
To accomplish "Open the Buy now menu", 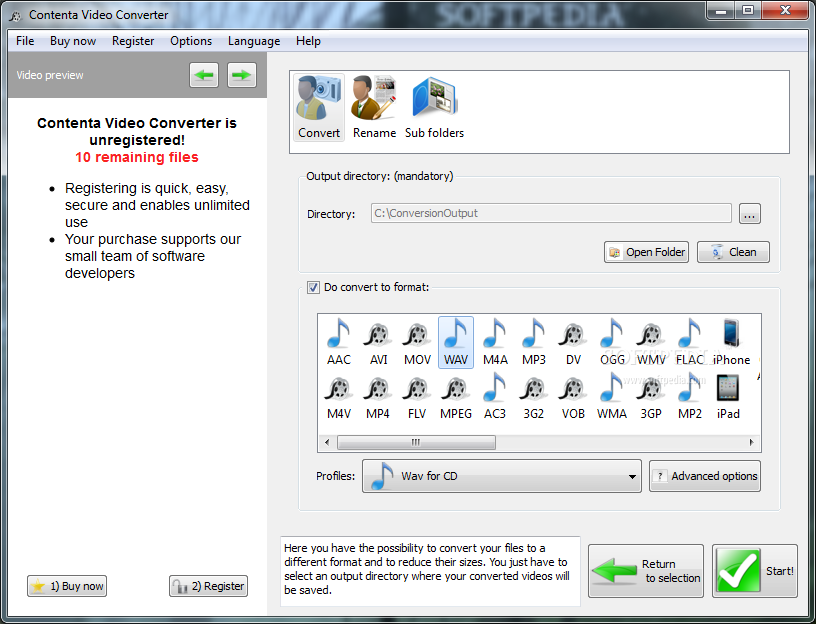I will (x=73, y=41).
